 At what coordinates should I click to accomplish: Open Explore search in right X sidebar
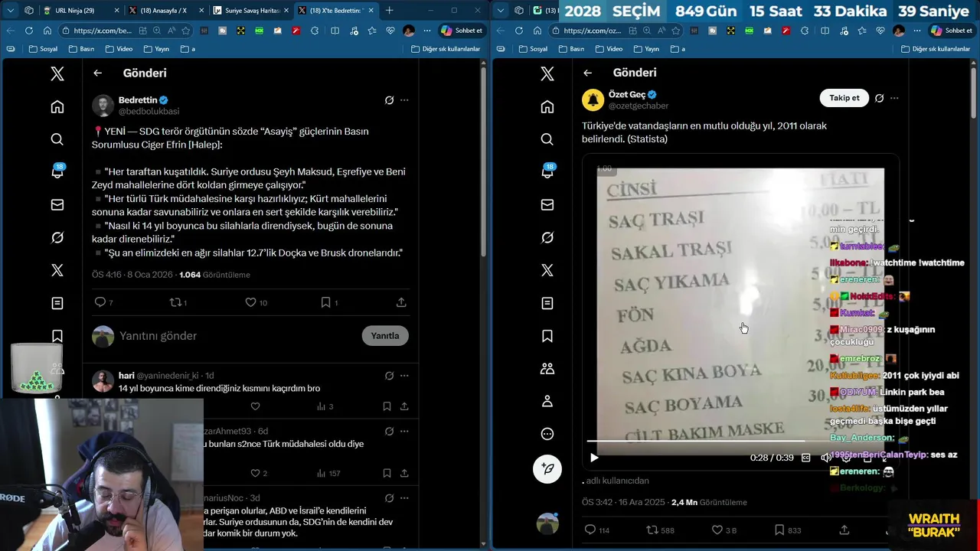pos(547,139)
